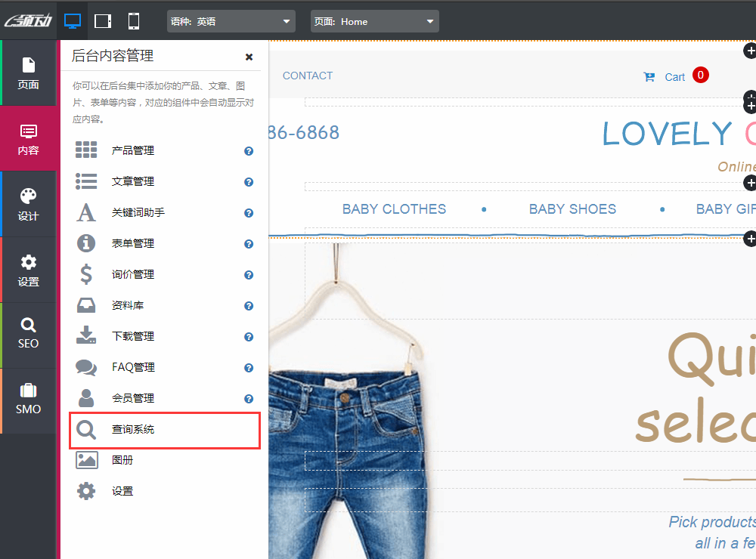
Task: Click help icon beside 会员管理
Action: pyautogui.click(x=249, y=399)
